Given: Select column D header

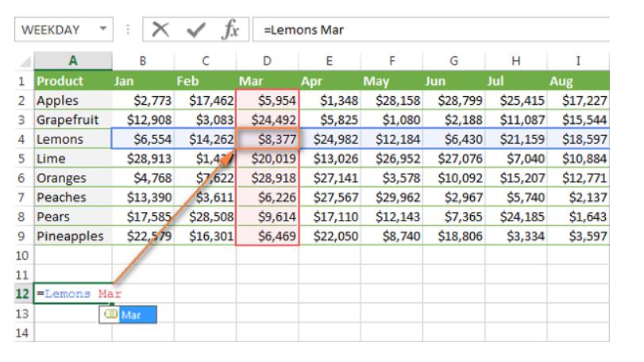Looking at the screenshot, I should click(x=267, y=62).
